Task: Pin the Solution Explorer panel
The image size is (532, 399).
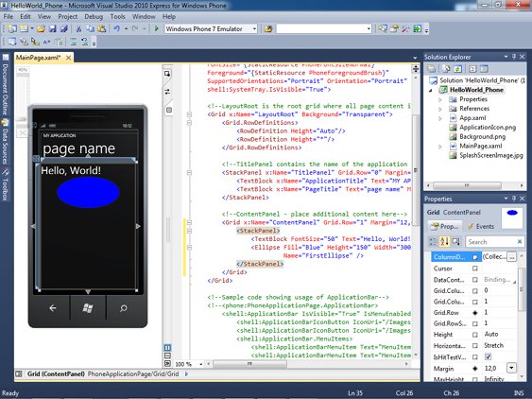Action: click(514, 57)
